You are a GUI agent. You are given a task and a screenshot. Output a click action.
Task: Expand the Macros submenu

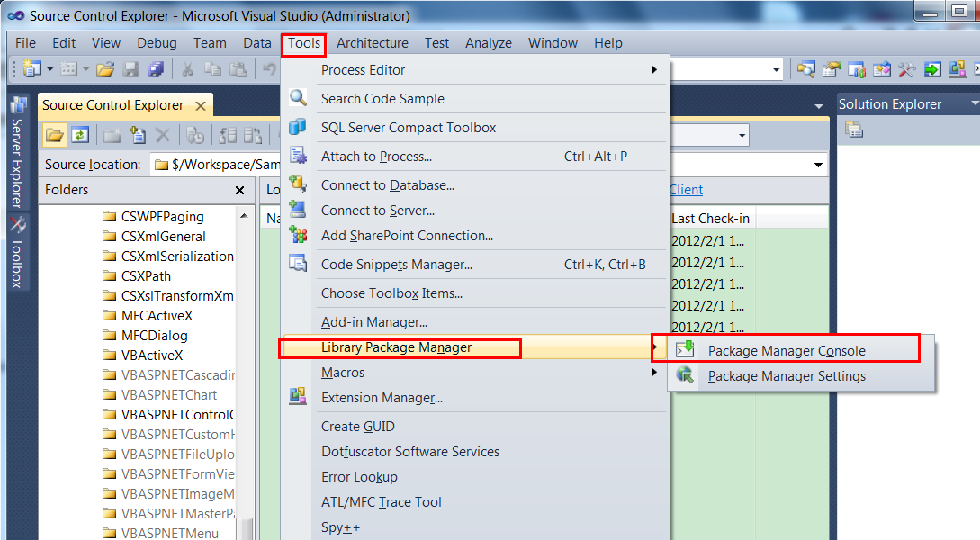tap(654, 373)
